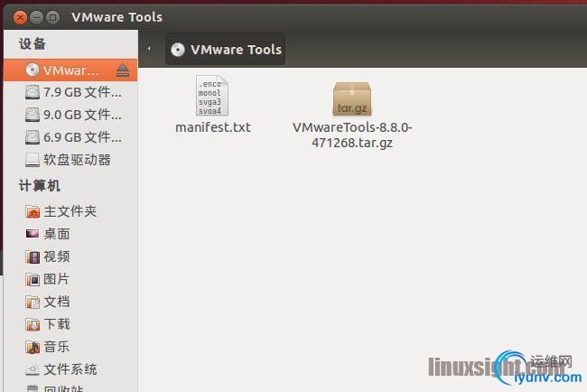Click the pictures icon next to 图片

33,279
